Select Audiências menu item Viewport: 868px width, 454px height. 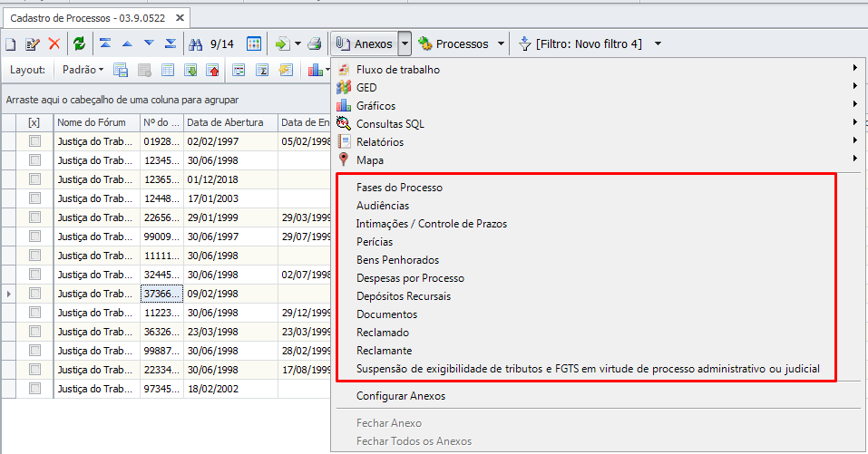point(383,206)
